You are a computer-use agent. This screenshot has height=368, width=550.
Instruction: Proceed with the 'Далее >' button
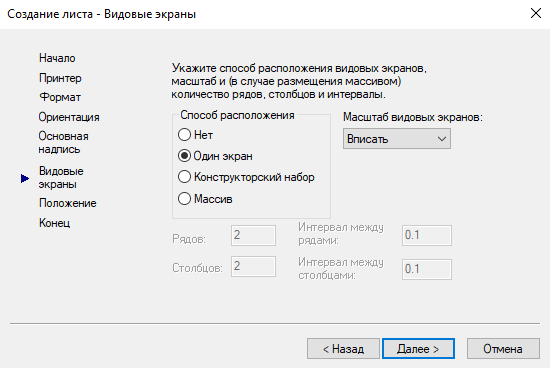tap(418, 349)
